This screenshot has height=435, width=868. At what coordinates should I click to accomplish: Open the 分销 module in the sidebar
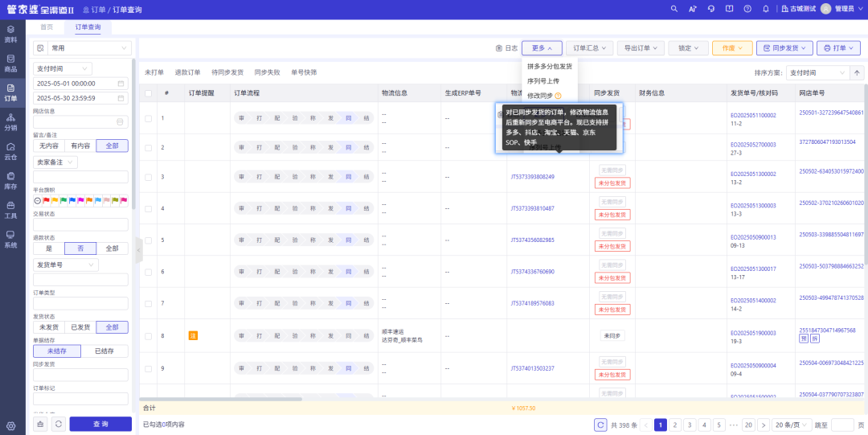[10, 122]
